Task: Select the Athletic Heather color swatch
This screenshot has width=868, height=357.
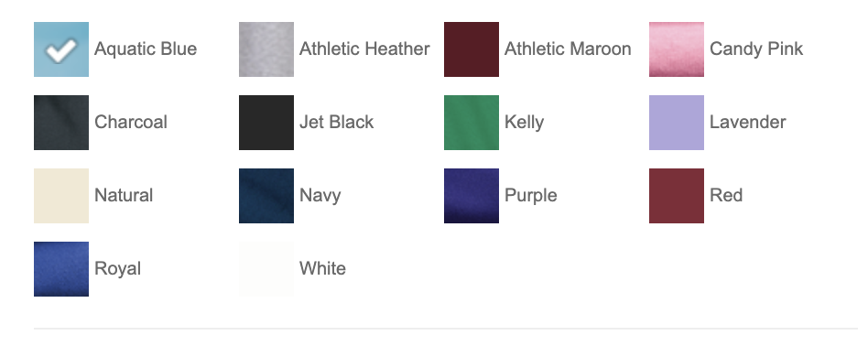Action: pos(266,49)
